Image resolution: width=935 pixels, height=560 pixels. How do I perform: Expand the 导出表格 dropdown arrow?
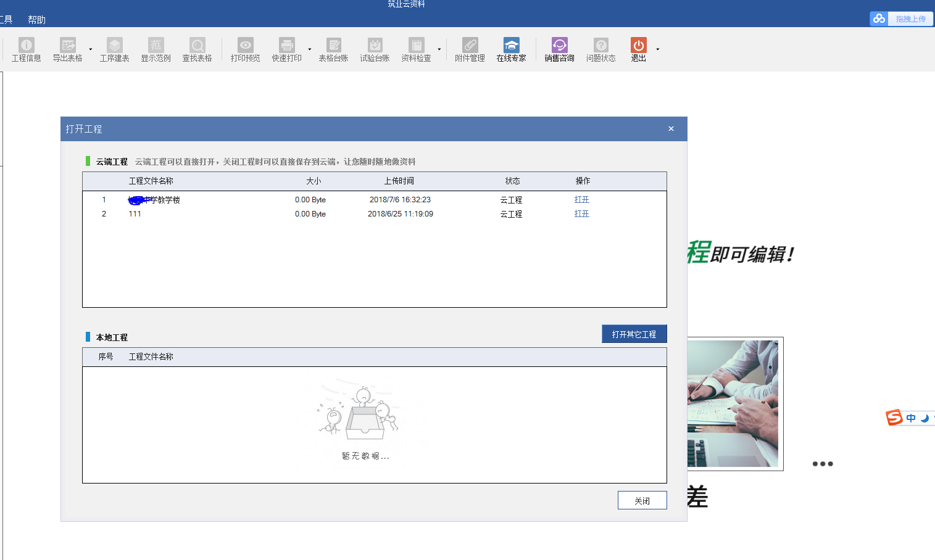coord(91,49)
